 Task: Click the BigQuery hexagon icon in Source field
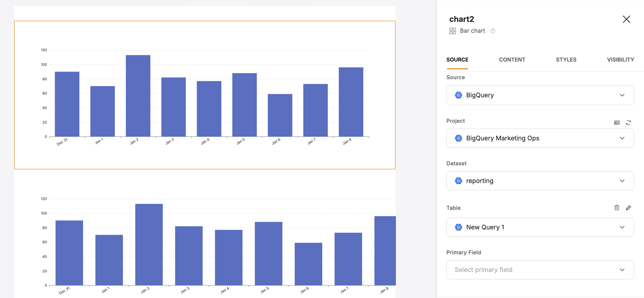(459, 95)
